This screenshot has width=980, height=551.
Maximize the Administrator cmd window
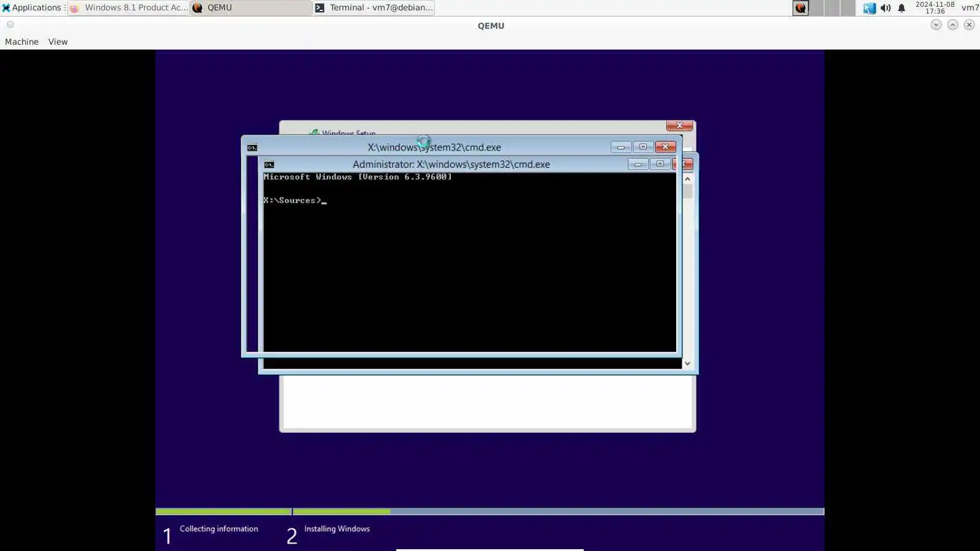pos(660,164)
